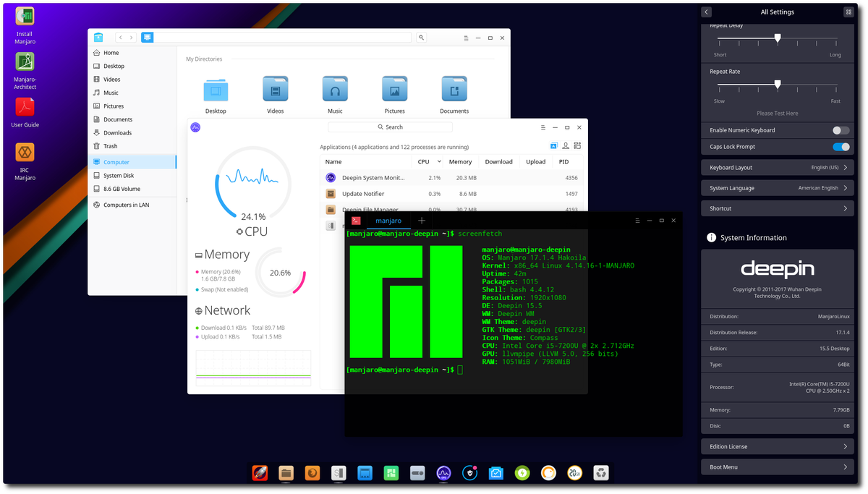
Task: Select the Deepin System Monitor process row
Action: click(x=451, y=178)
